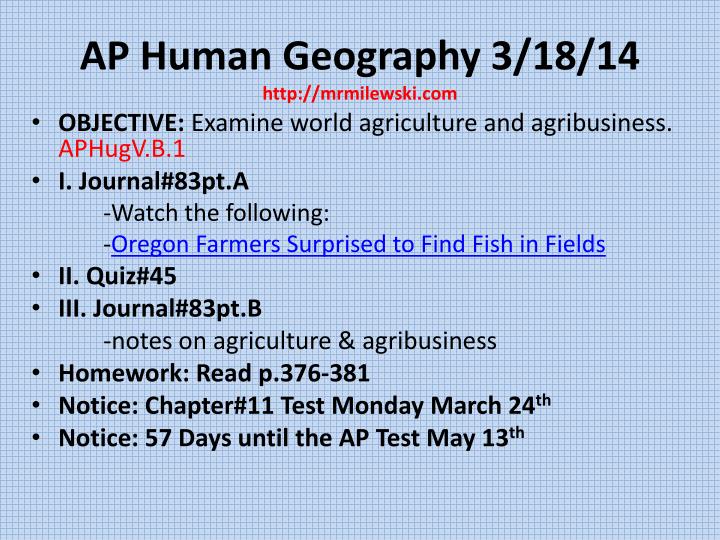This screenshot has height=540, width=720.
Task: Click the I. Journal#83pt.A heading
Action: pos(153,181)
